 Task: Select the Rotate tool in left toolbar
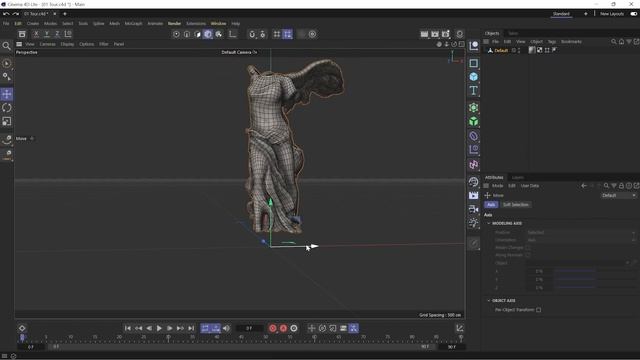[7, 108]
